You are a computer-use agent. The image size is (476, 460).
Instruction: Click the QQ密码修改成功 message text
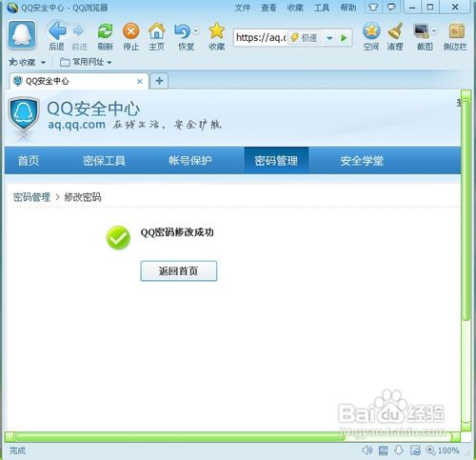[x=177, y=232]
